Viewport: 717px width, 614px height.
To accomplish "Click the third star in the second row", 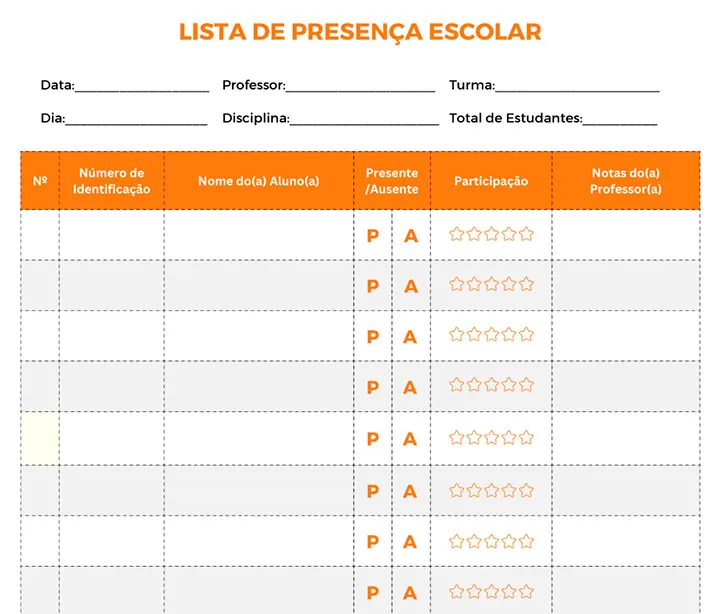I will pyautogui.click(x=492, y=284).
